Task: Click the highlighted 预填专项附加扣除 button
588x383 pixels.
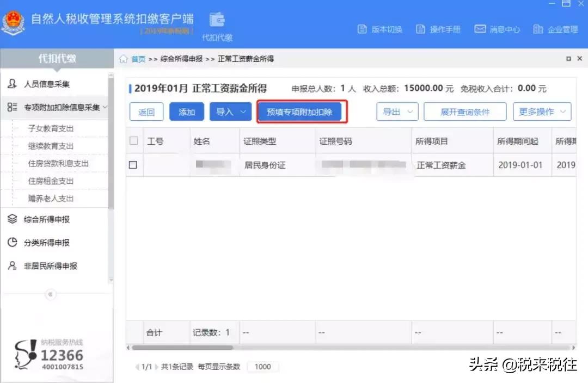Action: pyautogui.click(x=301, y=112)
